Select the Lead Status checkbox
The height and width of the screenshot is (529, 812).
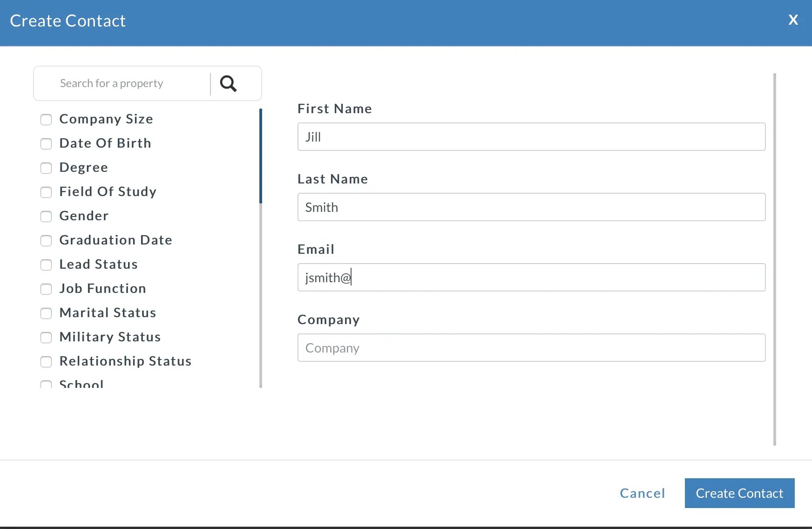[x=46, y=265]
